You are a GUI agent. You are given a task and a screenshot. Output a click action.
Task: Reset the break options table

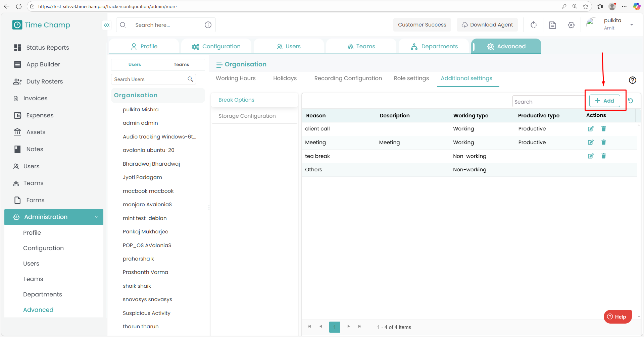[x=631, y=101]
